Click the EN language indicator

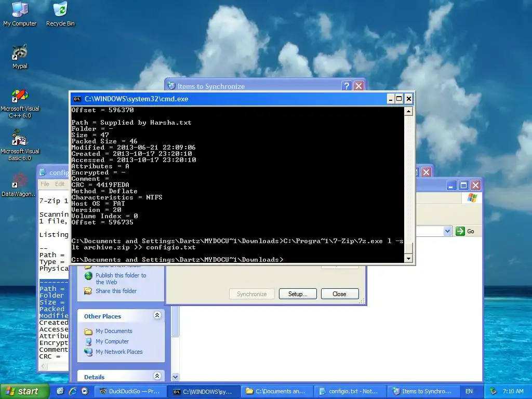pos(469,391)
